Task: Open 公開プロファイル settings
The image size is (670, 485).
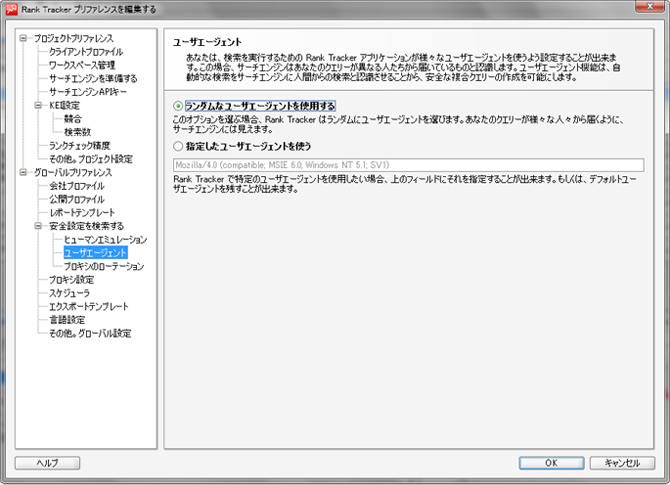Action: click(76, 199)
